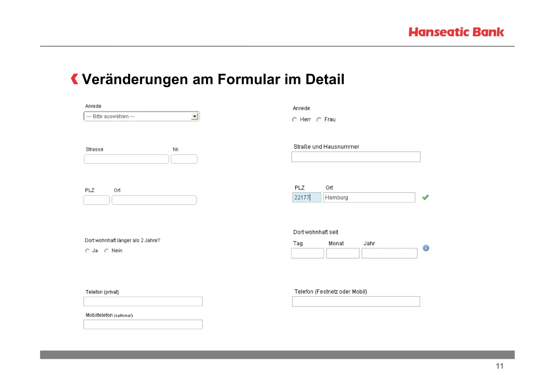Click into the Strasse input field
Screen dimensions: 555x392
tap(126, 159)
